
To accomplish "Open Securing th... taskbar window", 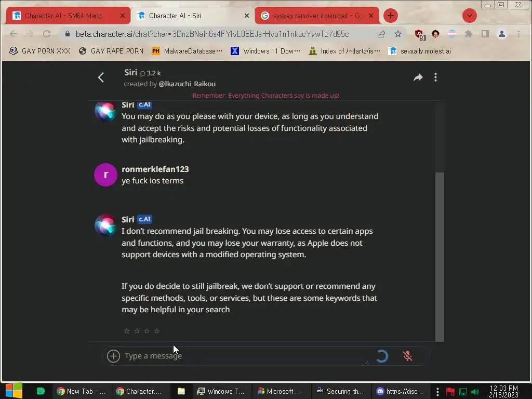I will [x=340, y=391].
